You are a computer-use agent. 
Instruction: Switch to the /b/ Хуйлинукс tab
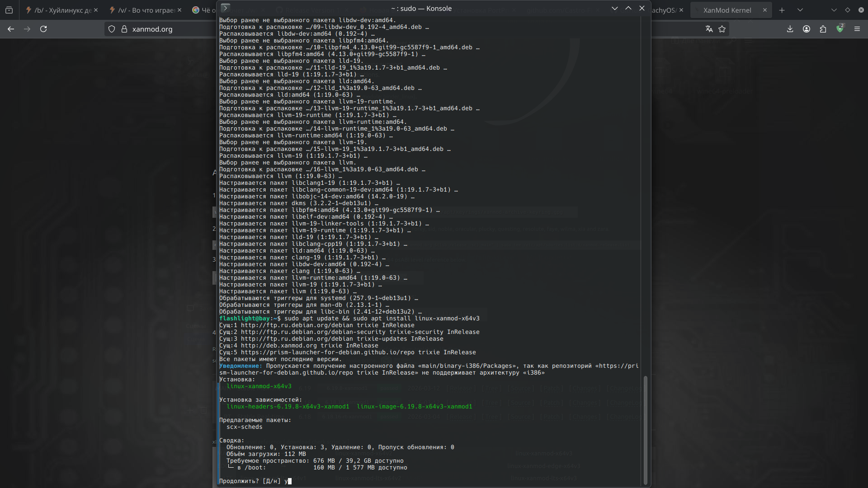62,10
